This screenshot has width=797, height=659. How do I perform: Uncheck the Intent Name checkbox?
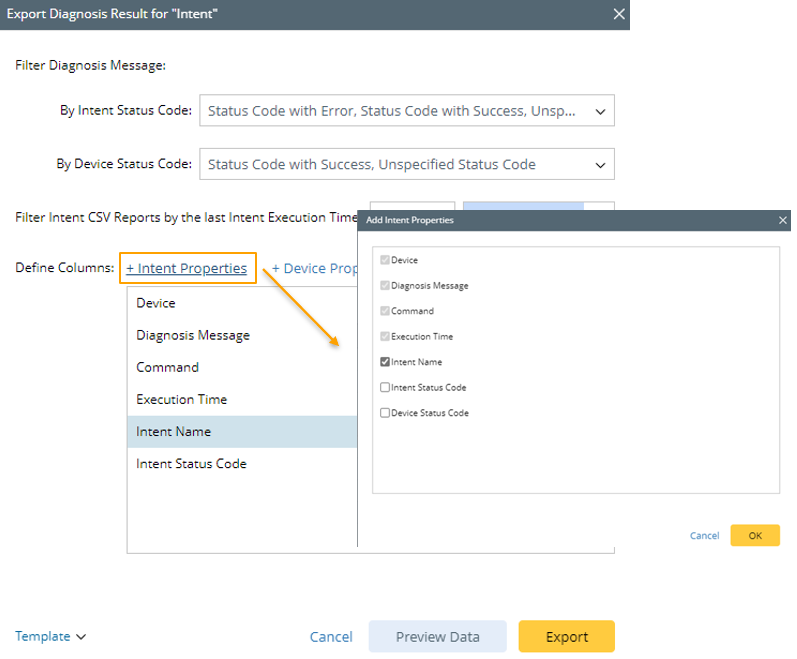pos(386,362)
